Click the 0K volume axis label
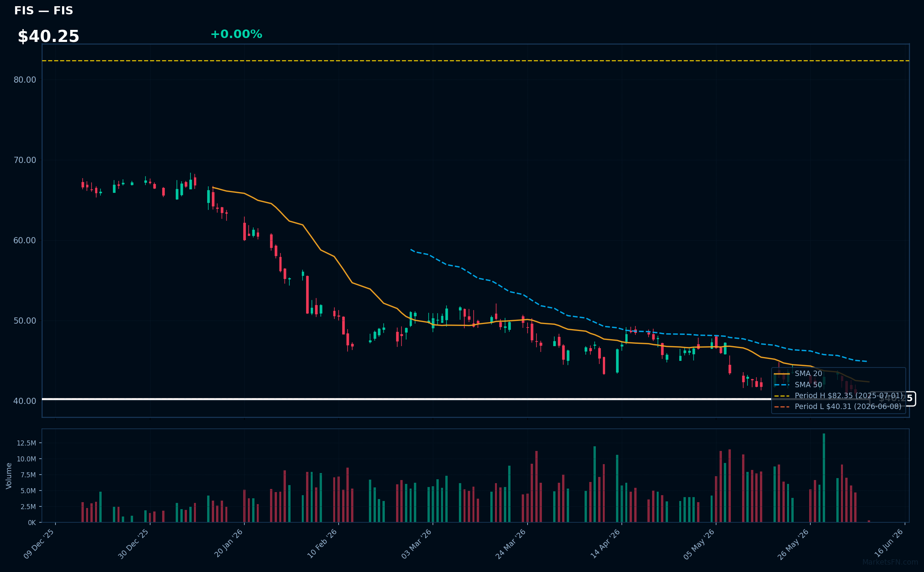This screenshot has width=924, height=572. click(32, 523)
